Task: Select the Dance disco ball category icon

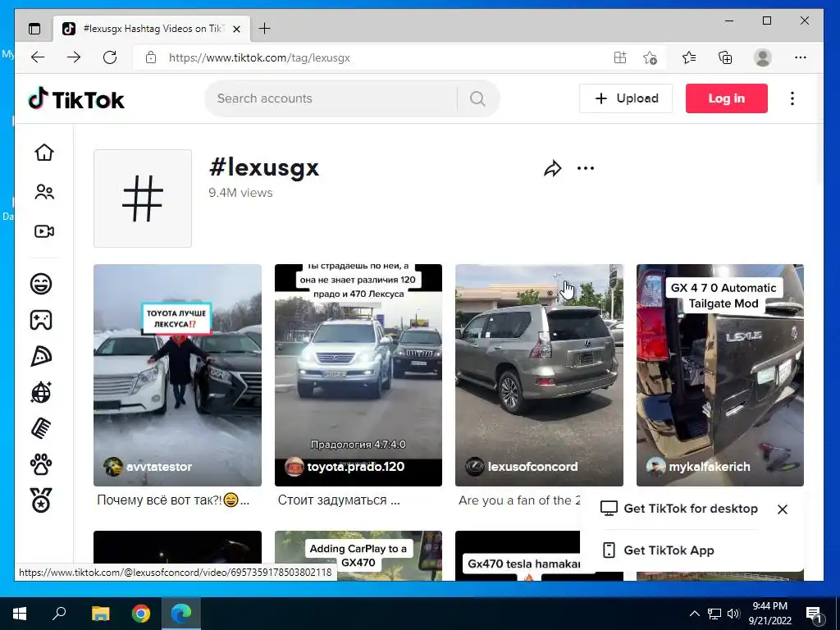Action: pyautogui.click(x=41, y=393)
